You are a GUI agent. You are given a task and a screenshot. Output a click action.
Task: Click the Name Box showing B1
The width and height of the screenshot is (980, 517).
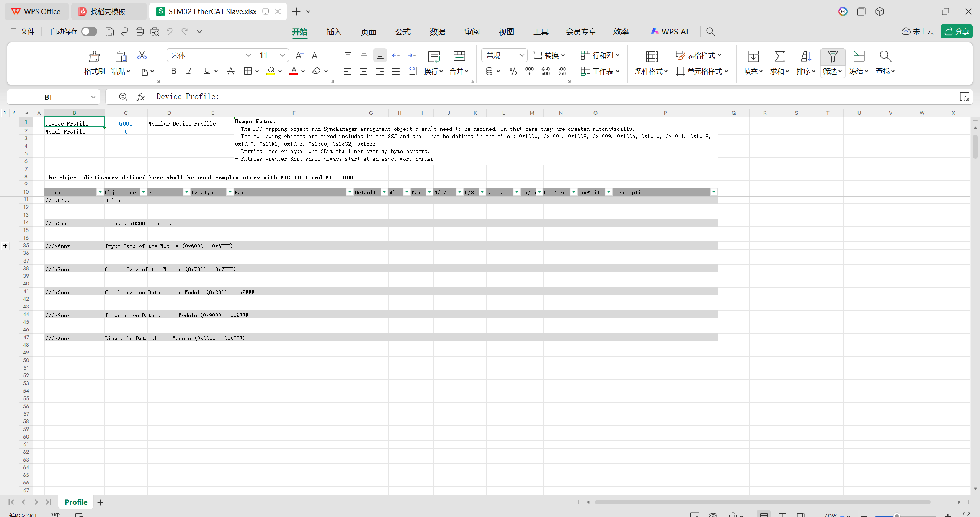click(48, 97)
